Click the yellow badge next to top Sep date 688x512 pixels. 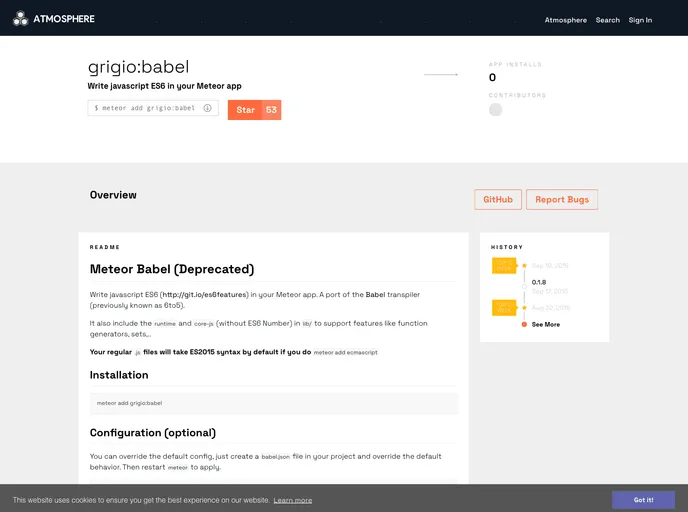[x=504, y=265]
